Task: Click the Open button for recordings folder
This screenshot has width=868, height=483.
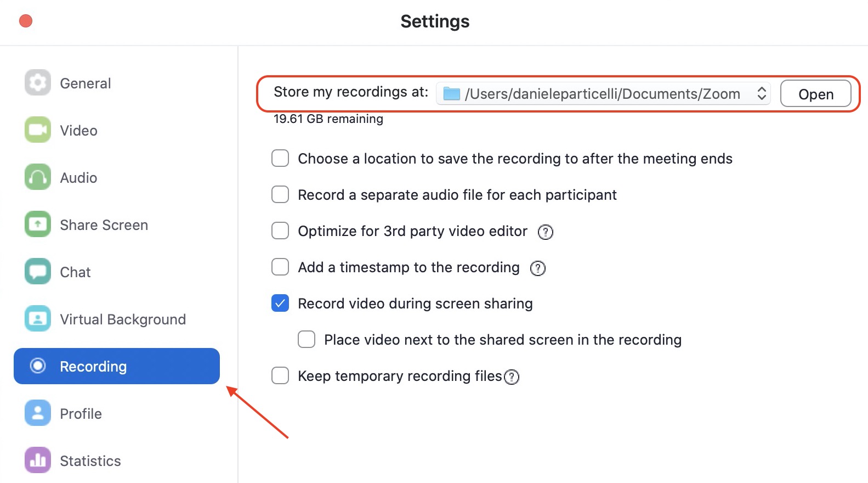Action: pyautogui.click(x=815, y=94)
